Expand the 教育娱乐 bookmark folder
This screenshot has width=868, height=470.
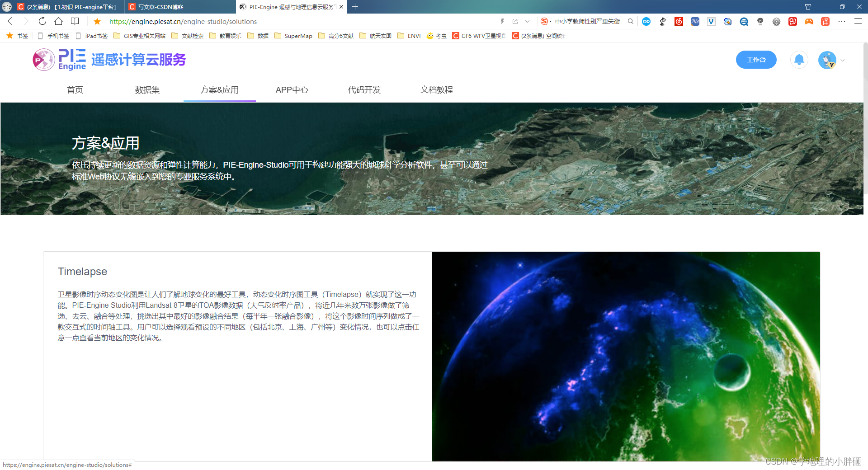[226, 36]
